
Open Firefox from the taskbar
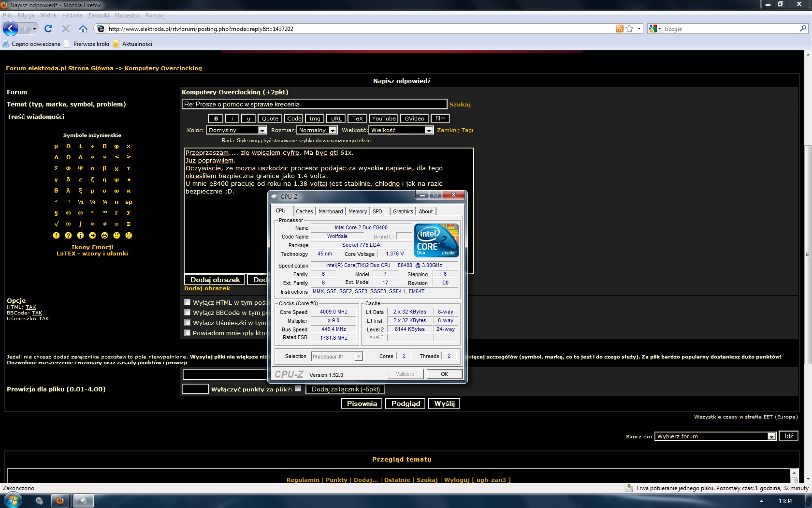[60, 501]
